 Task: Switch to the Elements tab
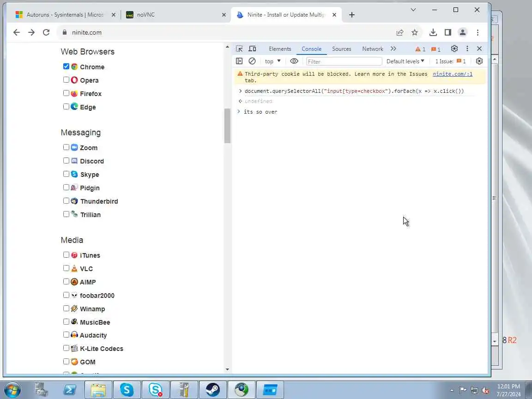tap(280, 49)
